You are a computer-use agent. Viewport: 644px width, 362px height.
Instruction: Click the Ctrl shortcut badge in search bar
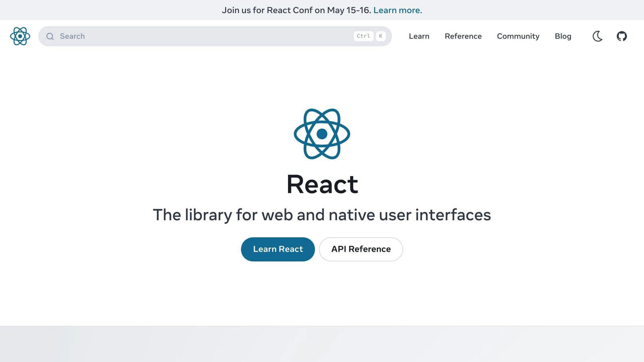(363, 36)
